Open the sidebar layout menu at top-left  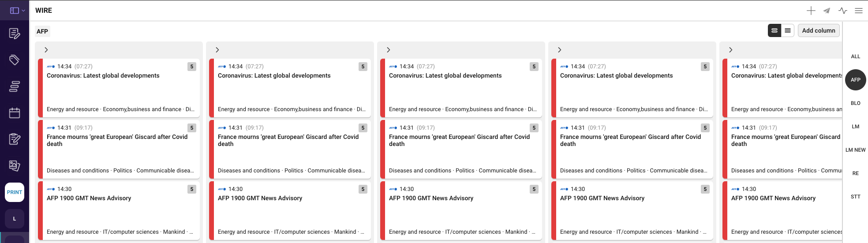click(x=17, y=11)
